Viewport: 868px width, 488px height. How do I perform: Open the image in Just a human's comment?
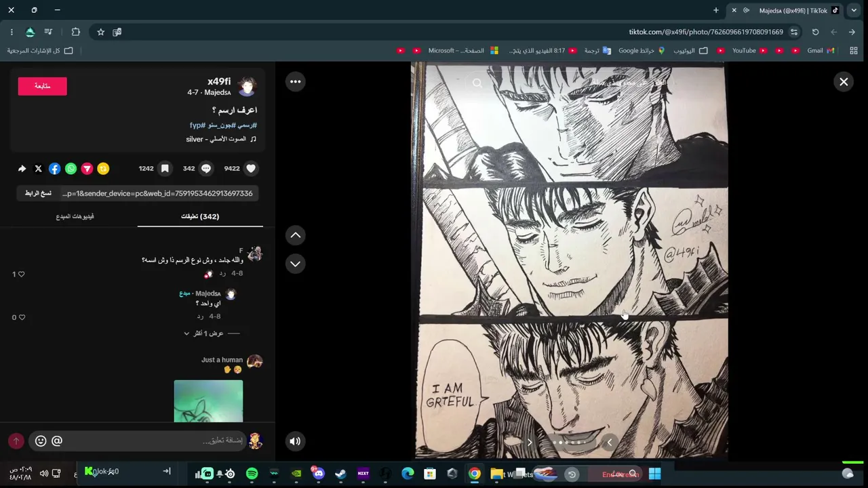click(208, 401)
